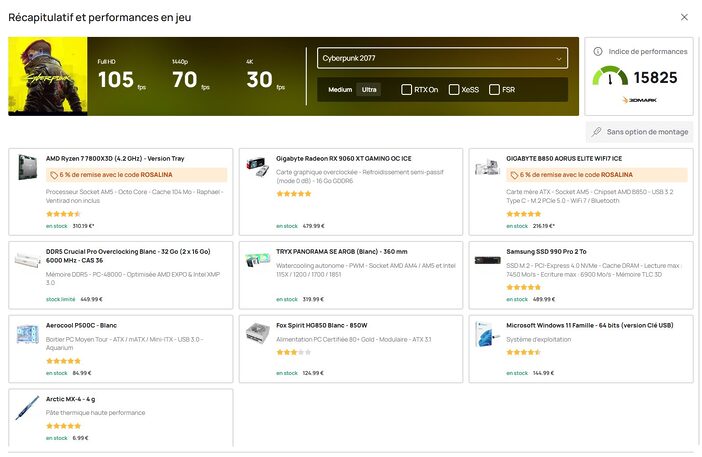Tick the XeSS checkbox
This screenshot has height=457, width=702.
click(454, 90)
